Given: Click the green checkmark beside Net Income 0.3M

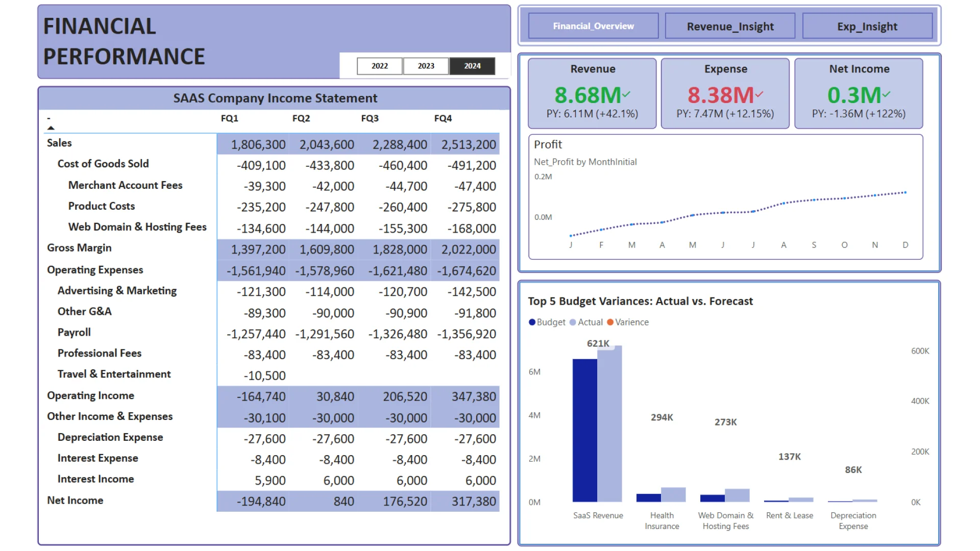Looking at the screenshot, I should pos(886,94).
